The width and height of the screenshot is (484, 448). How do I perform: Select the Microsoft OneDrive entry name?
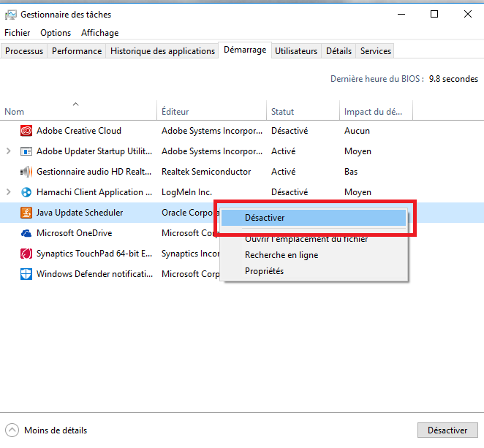point(74,233)
